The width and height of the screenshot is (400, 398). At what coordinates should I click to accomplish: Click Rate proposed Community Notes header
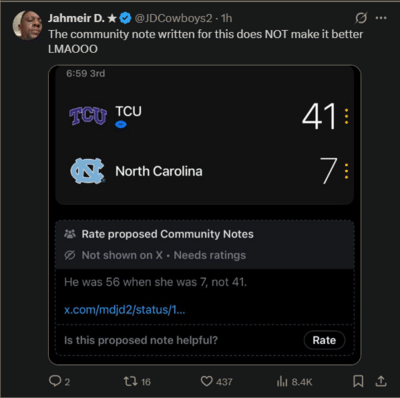pyautogui.click(x=167, y=234)
